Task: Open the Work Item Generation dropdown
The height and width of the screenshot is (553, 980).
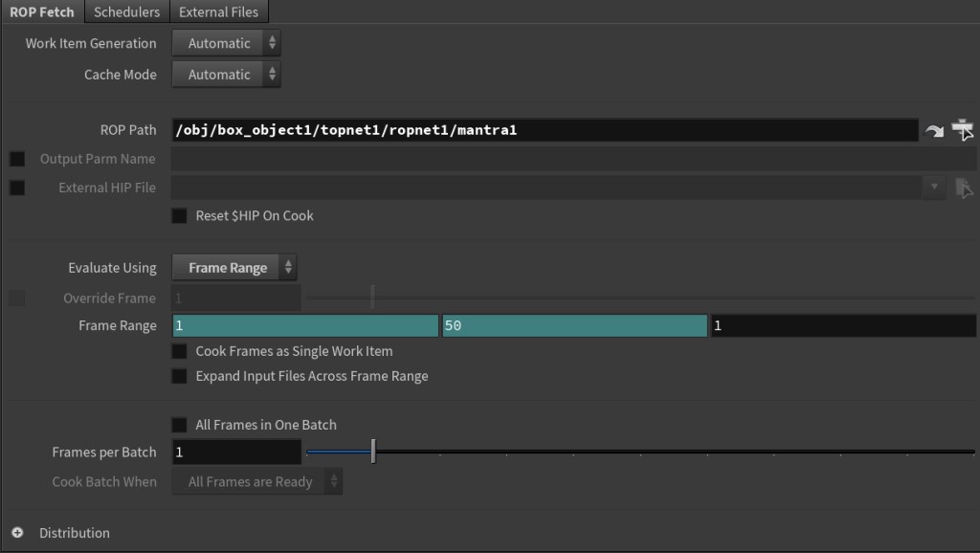Action: coord(226,43)
